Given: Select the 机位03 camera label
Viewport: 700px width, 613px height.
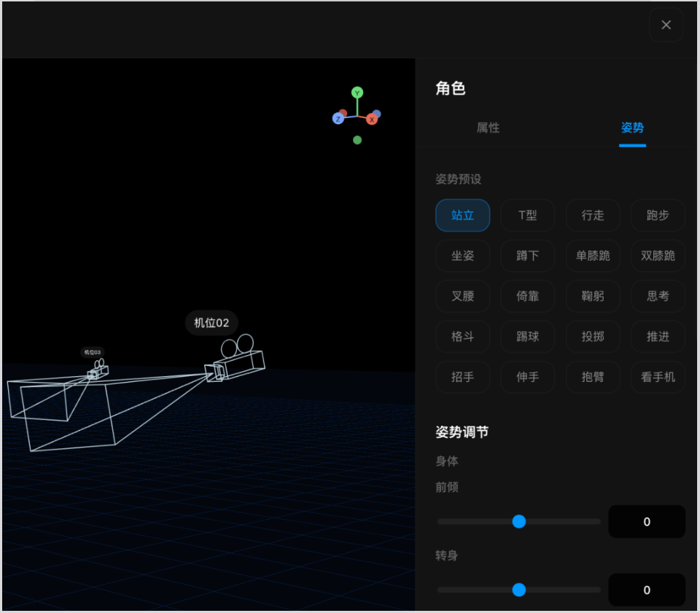Looking at the screenshot, I should pyautogui.click(x=93, y=352).
